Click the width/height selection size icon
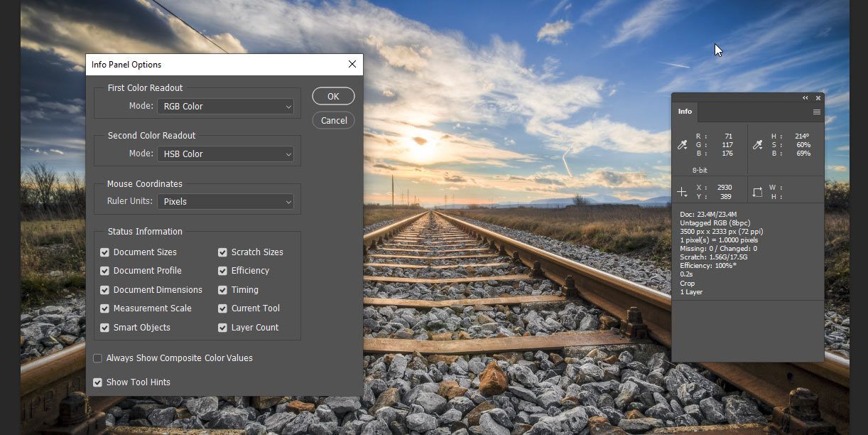The image size is (868, 435). pyautogui.click(x=757, y=192)
